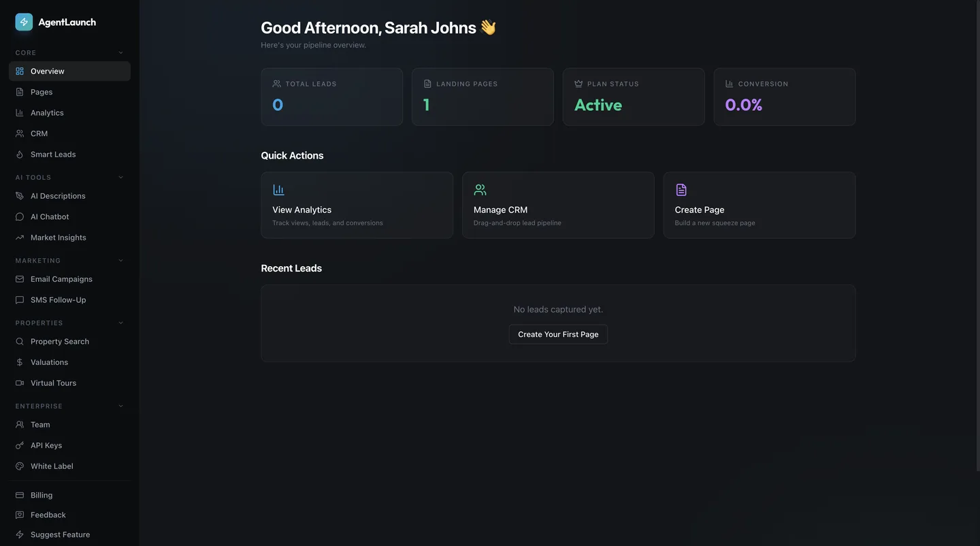This screenshot has width=980, height=546.
Task: Click the Billing credit card icon
Action: tap(20, 495)
